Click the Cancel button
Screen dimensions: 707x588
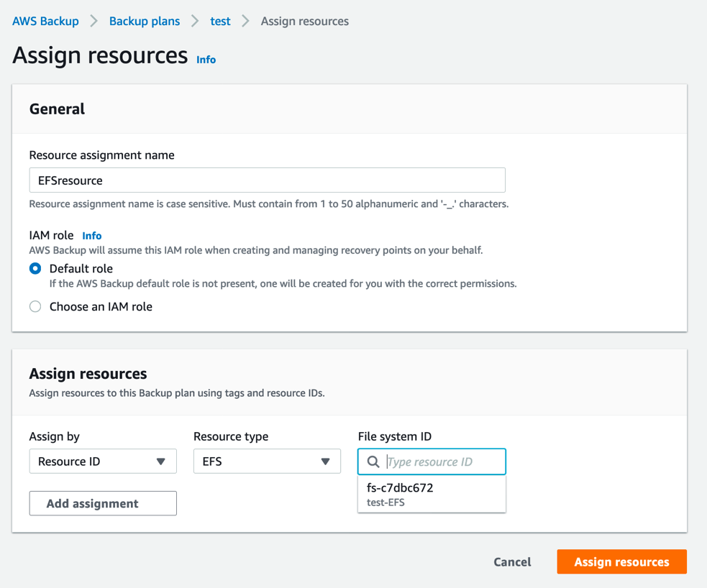512,561
